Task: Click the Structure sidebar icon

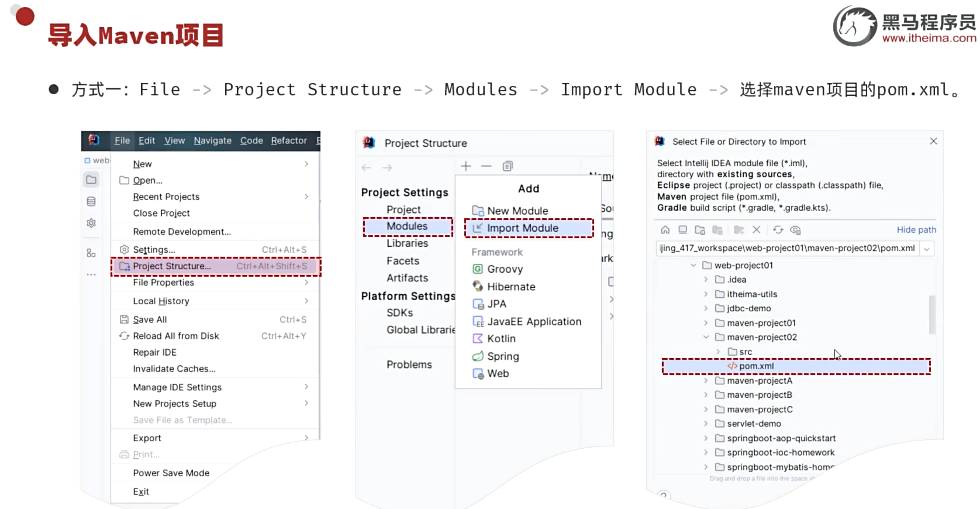Action: pyautogui.click(x=91, y=253)
